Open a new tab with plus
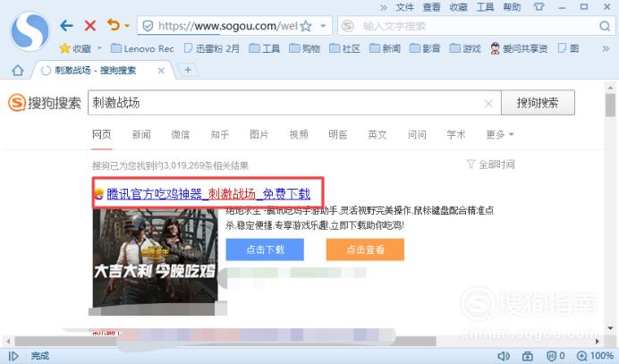Viewport: 619px width, 364px height. click(188, 71)
